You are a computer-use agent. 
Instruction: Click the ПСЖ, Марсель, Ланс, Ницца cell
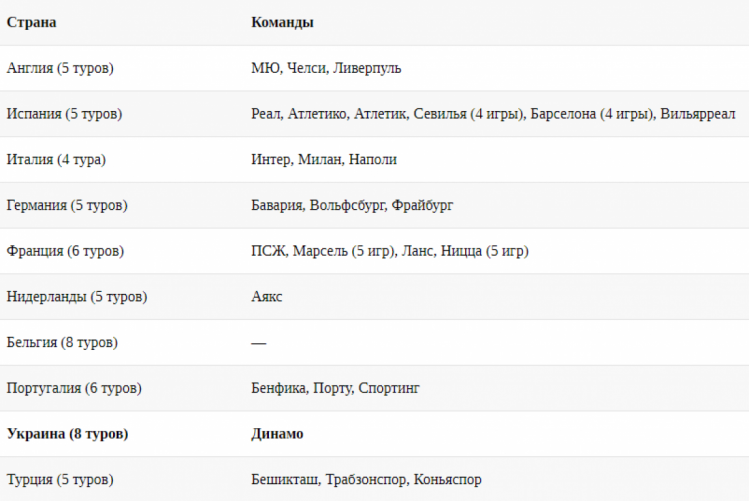(390, 251)
